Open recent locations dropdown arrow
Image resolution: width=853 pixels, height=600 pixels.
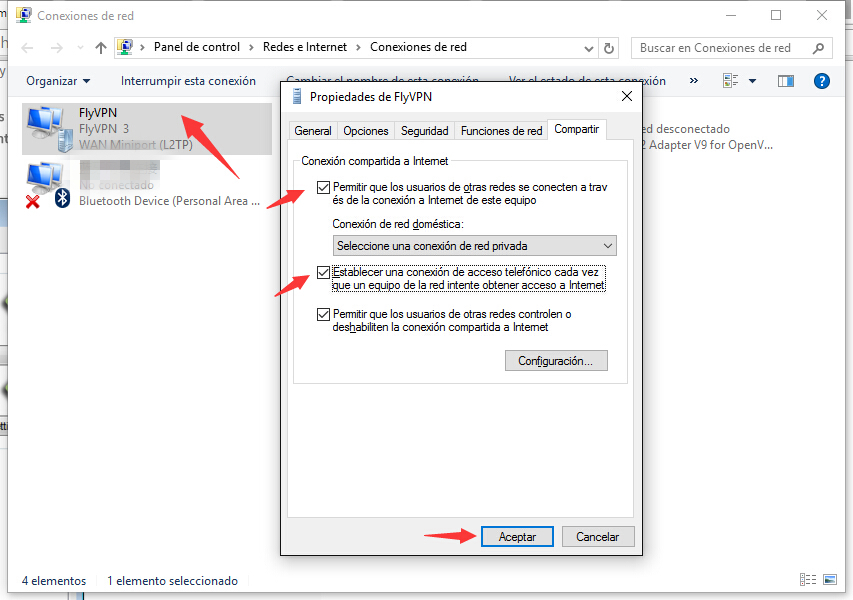(x=81, y=48)
